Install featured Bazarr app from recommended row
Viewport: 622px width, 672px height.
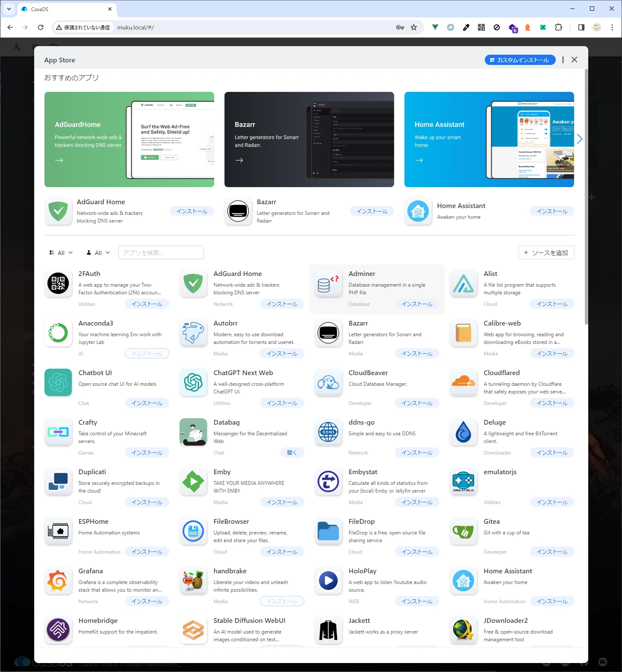(x=372, y=211)
